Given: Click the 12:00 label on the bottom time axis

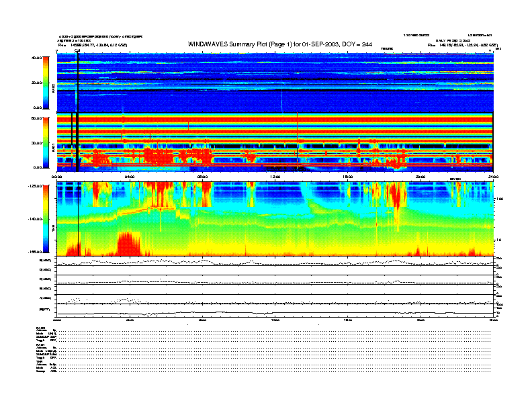Looking at the screenshot, I should pos(275,320).
